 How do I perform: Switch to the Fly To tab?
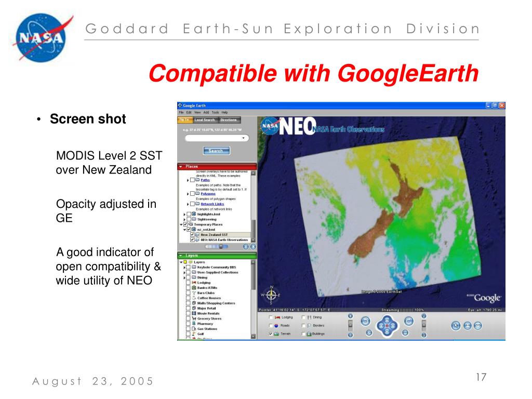(x=184, y=120)
